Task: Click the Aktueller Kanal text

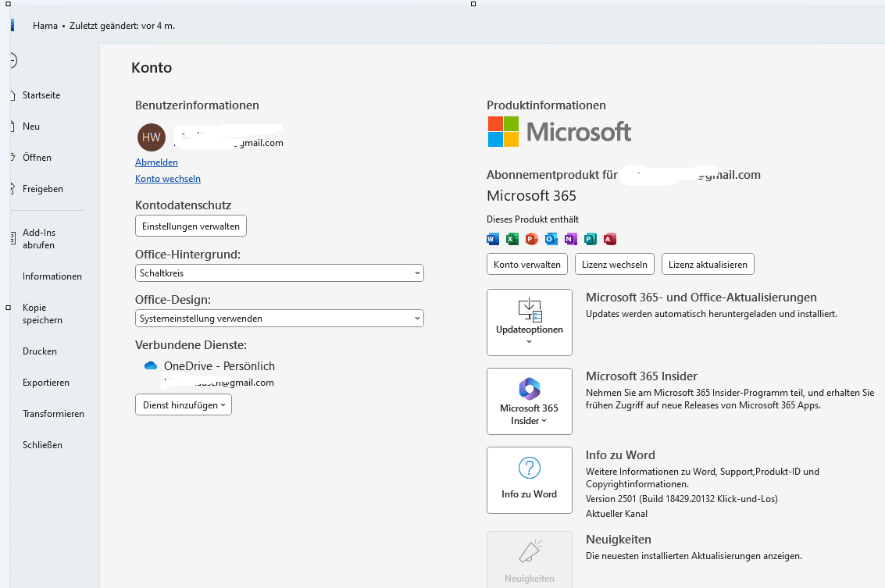Action: tap(616, 514)
